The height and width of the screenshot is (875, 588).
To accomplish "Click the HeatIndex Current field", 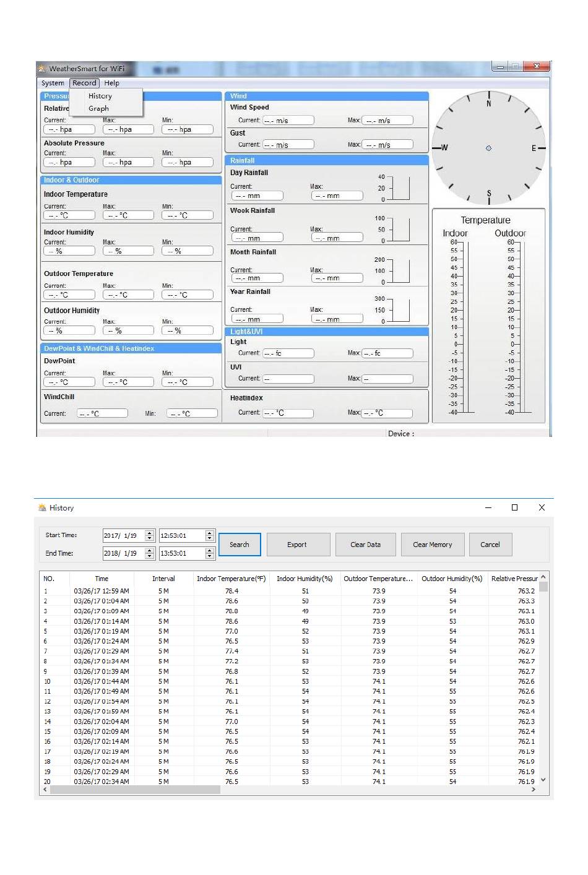I will pos(288,413).
